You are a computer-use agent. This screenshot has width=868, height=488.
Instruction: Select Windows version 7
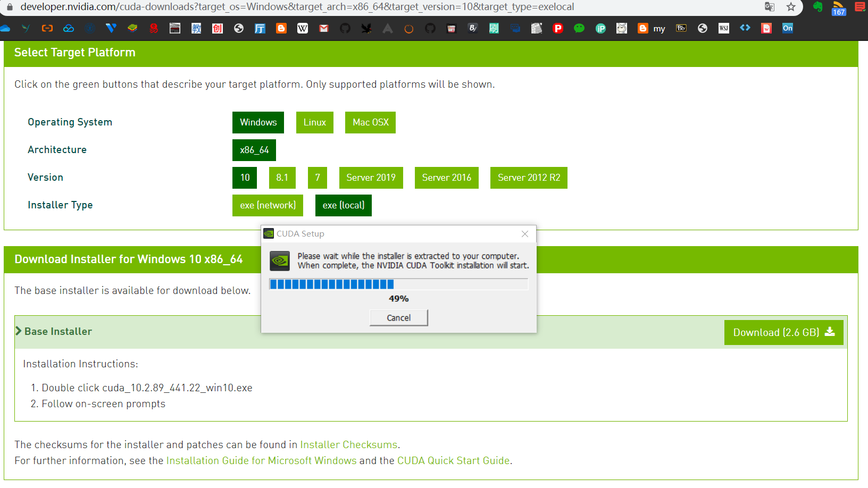coord(318,178)
